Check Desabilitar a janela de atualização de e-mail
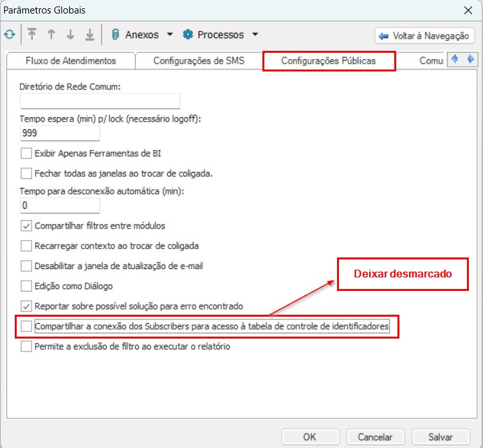This screenshot has width=483, height=448. [26, 266]
